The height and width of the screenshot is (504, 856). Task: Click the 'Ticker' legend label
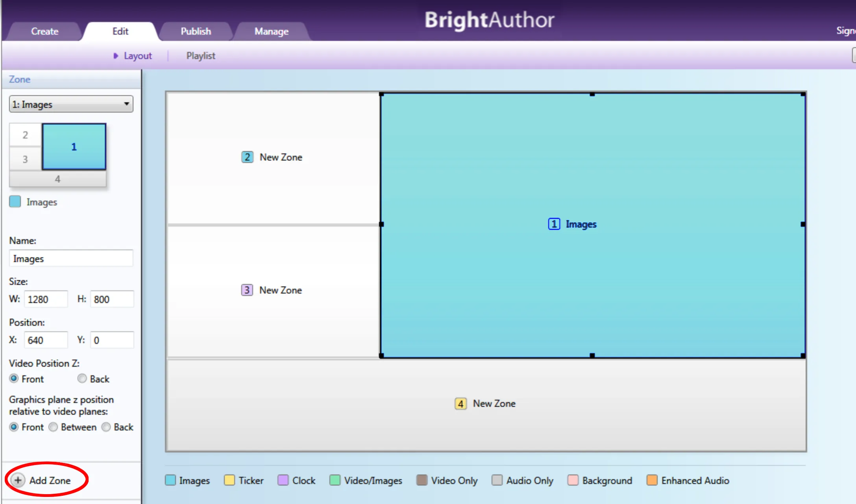(x=251, y=480)
